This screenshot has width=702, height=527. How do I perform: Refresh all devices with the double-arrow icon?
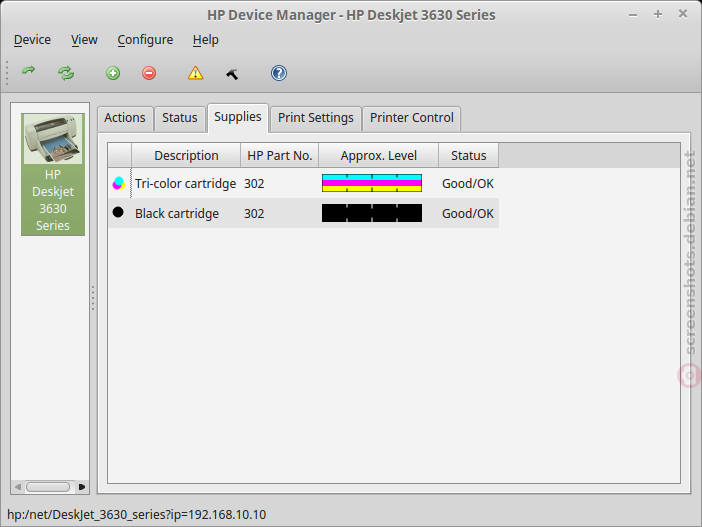coord(66,73)
